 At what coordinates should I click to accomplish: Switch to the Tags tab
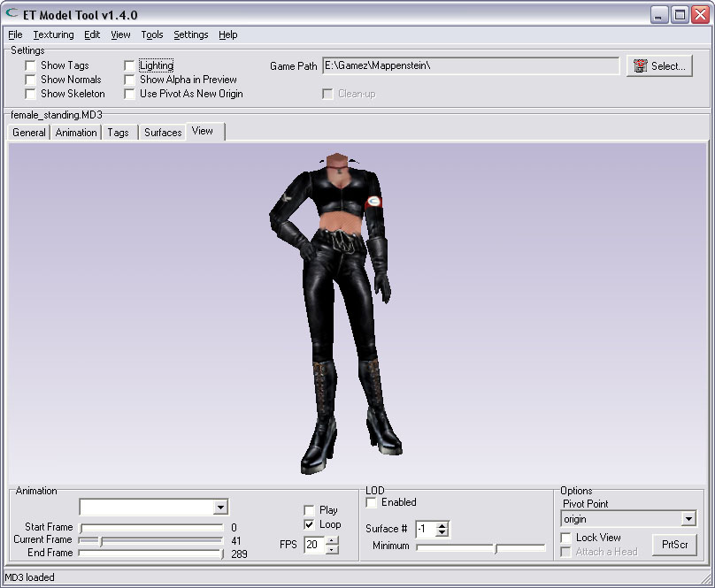click(118, 133)
